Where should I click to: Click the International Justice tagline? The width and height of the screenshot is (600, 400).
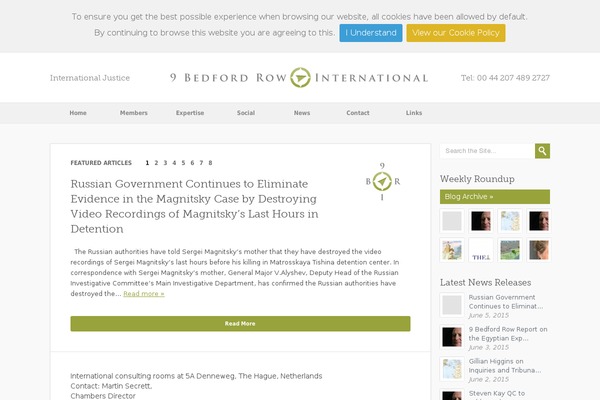pos(90,78)
